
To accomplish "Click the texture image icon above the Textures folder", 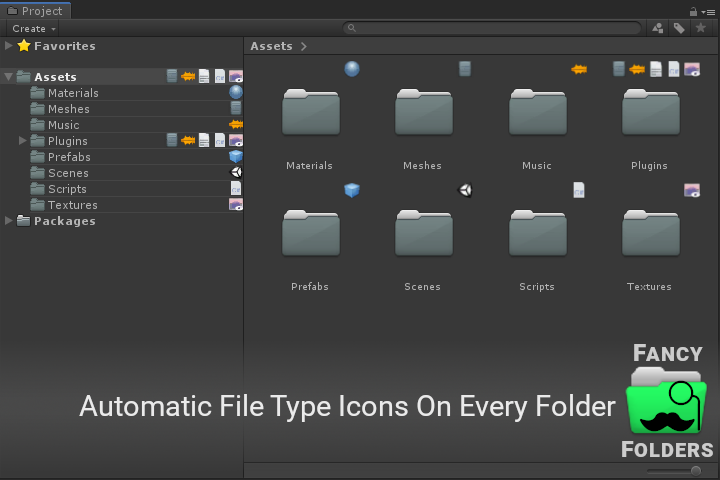I will (x=692, y=190).
